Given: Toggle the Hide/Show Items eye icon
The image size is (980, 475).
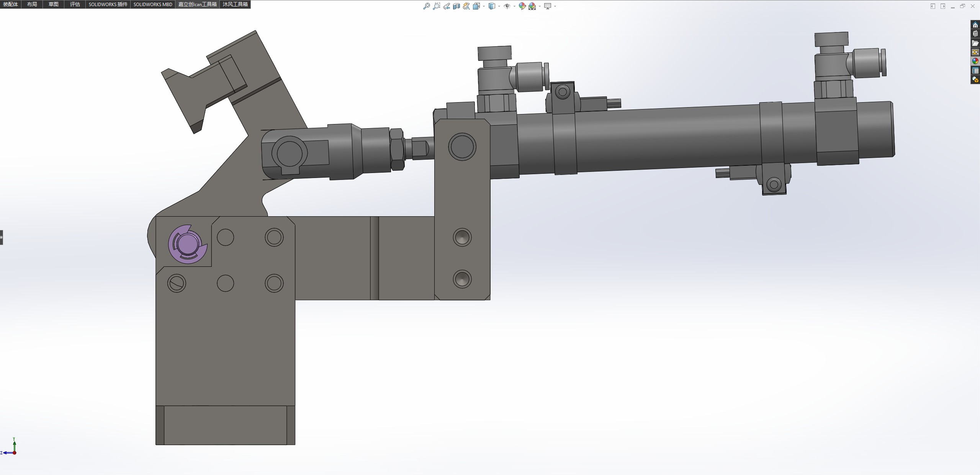Looking at the screenshot, I should click(507, 6).
